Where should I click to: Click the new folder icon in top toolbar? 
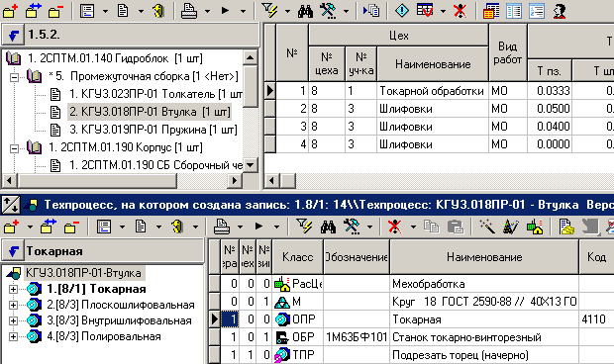click(x=11, y=11)
